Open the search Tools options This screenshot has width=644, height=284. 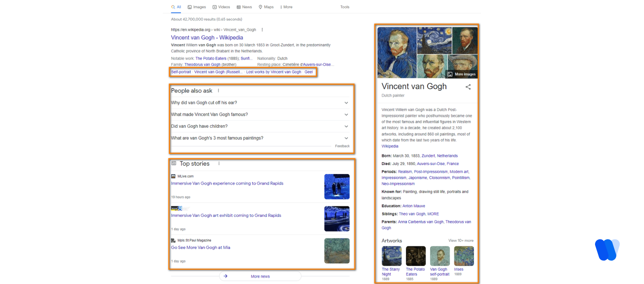tap(345, 7)
